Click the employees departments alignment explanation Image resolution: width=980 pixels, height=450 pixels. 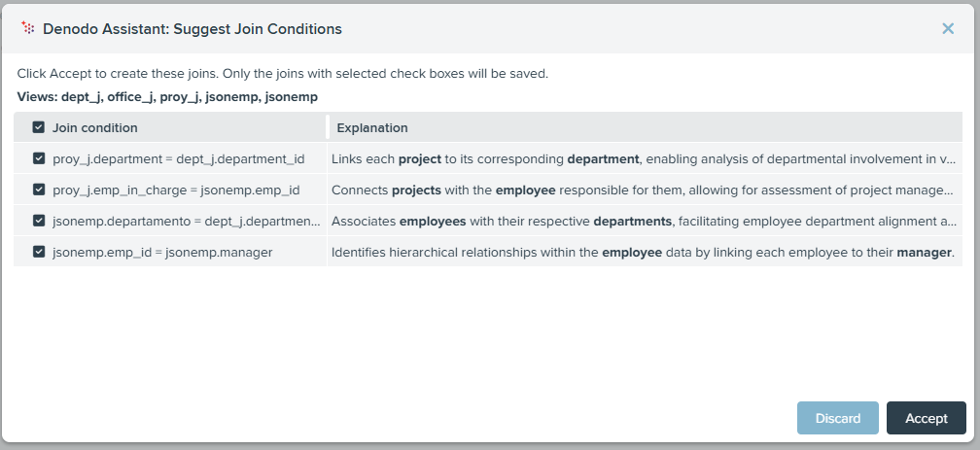pos(644,222)
